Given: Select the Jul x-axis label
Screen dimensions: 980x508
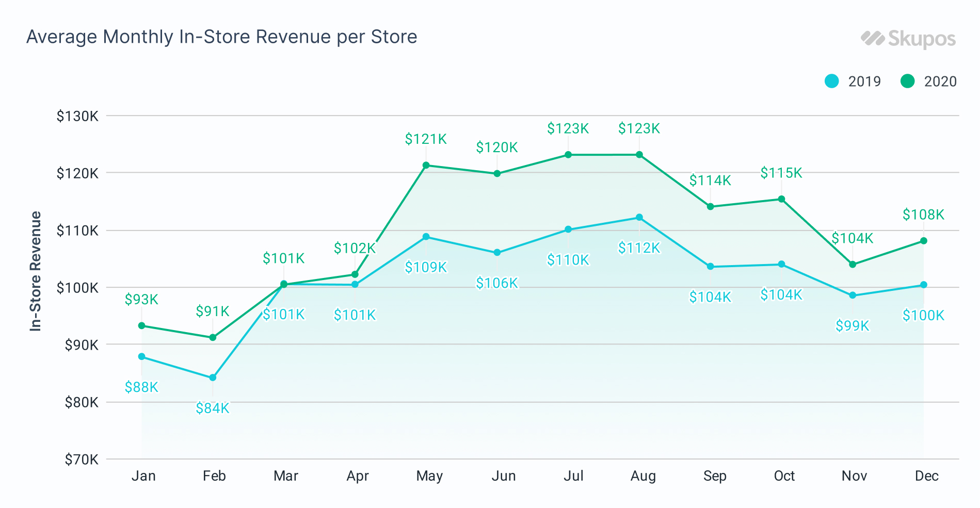Looking at the screenshot, I should pos(573,476).
